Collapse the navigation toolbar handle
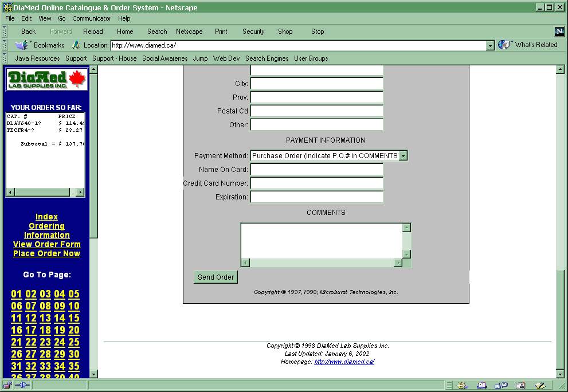Viewport: 568px width, 392px height. pos(5,32)
